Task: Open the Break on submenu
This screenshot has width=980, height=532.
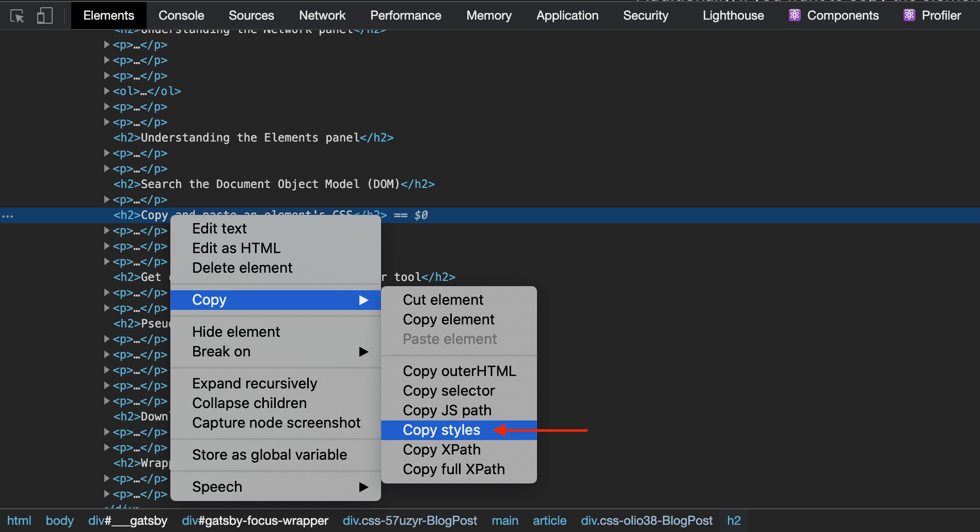Action: [275, 351]
